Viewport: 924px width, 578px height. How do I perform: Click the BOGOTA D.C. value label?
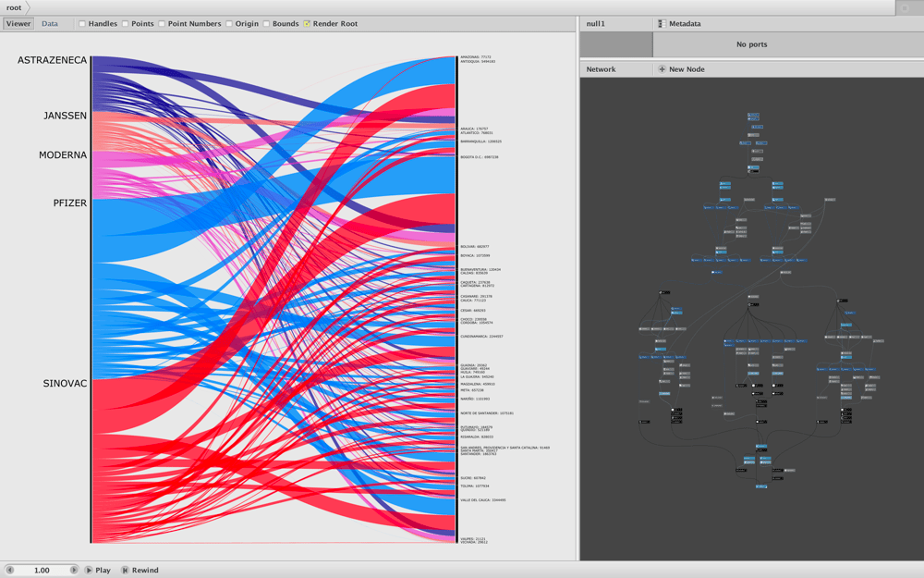[479, 157]
